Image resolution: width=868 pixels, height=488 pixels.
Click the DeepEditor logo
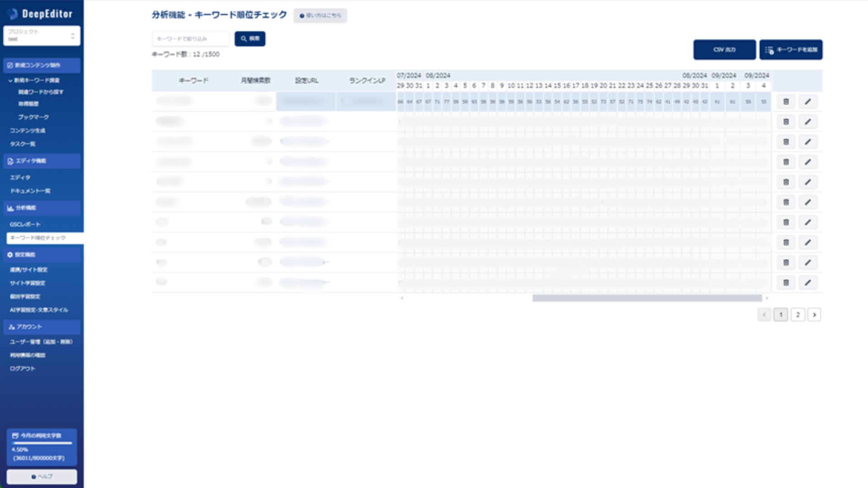pos(40,14)
